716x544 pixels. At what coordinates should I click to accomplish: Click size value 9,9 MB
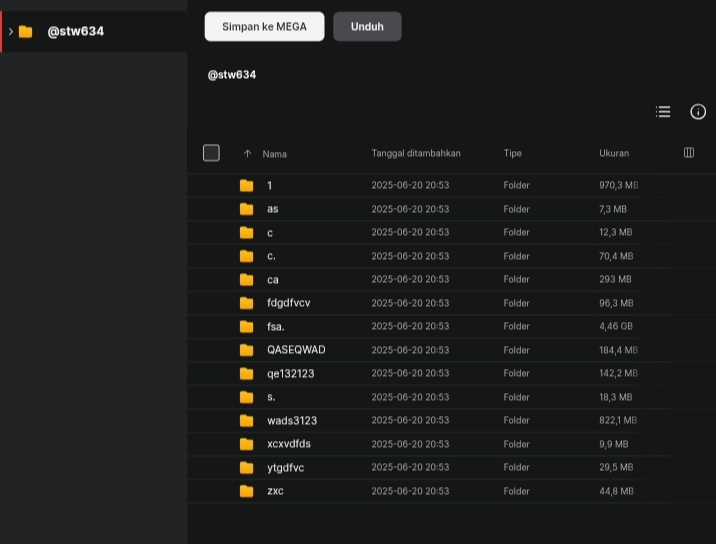[x=614, y=444]
